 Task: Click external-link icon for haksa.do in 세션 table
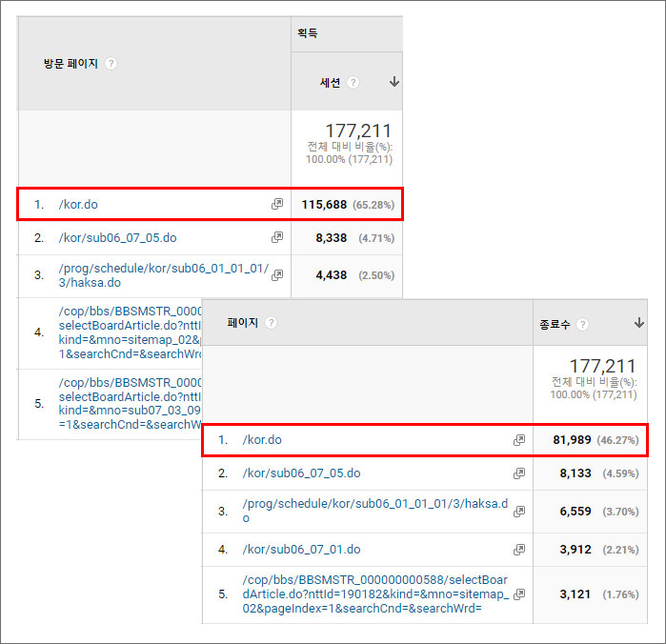(277, 275)
